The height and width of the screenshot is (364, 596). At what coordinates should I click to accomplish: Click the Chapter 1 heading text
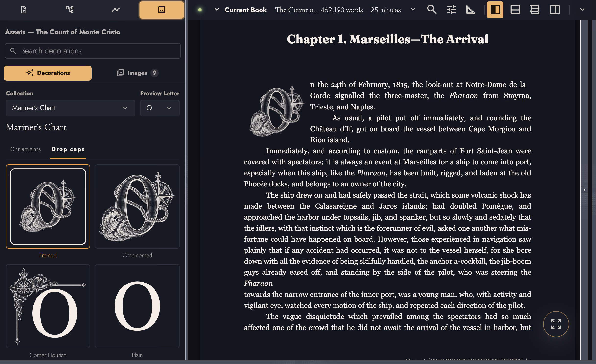pyautogui.click(x=387, y=39)
